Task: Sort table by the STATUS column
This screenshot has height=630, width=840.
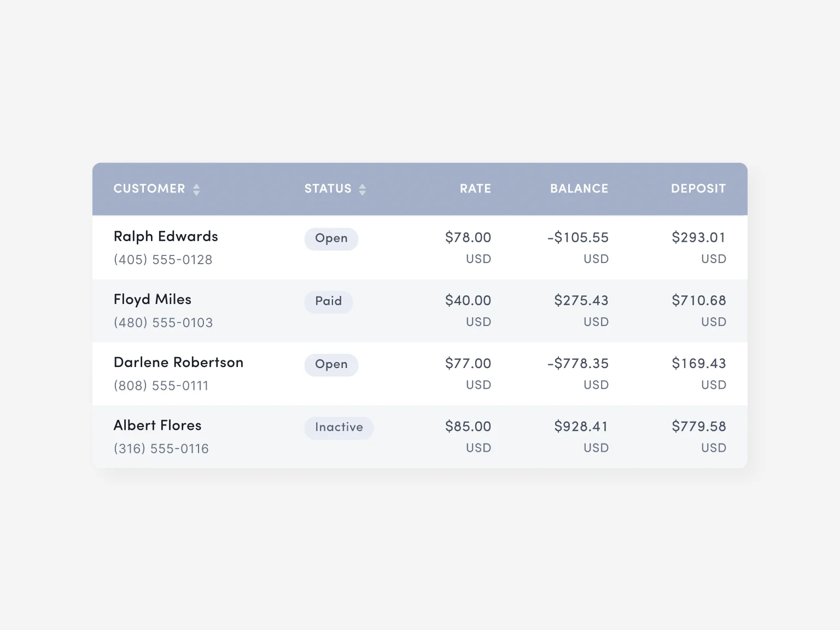Action: (x=328, y=189)
